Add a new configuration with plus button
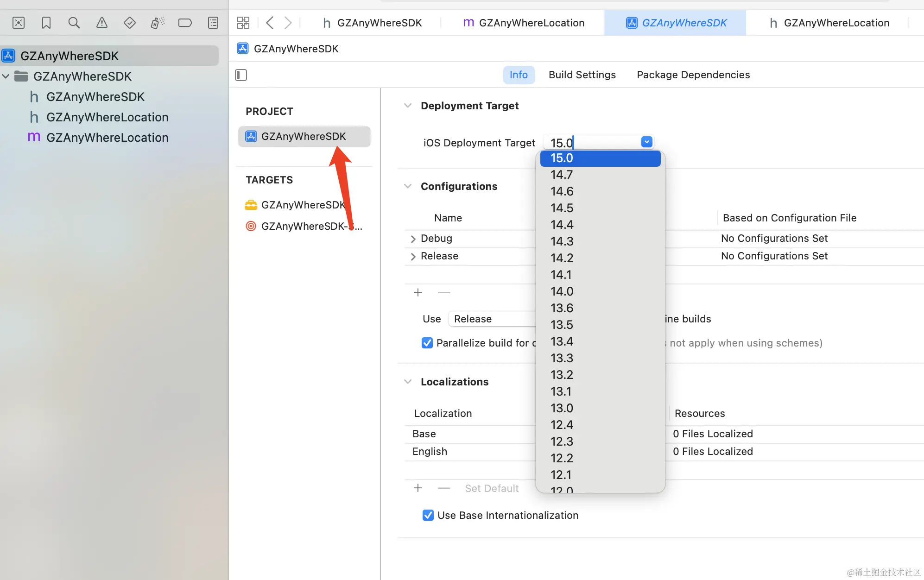Viewport: 924px width, 580px height. click(x=418, y=293)
